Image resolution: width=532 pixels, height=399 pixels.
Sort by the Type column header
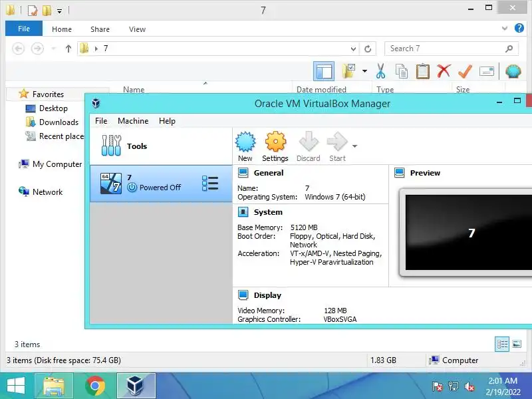[x=385, y=90]
